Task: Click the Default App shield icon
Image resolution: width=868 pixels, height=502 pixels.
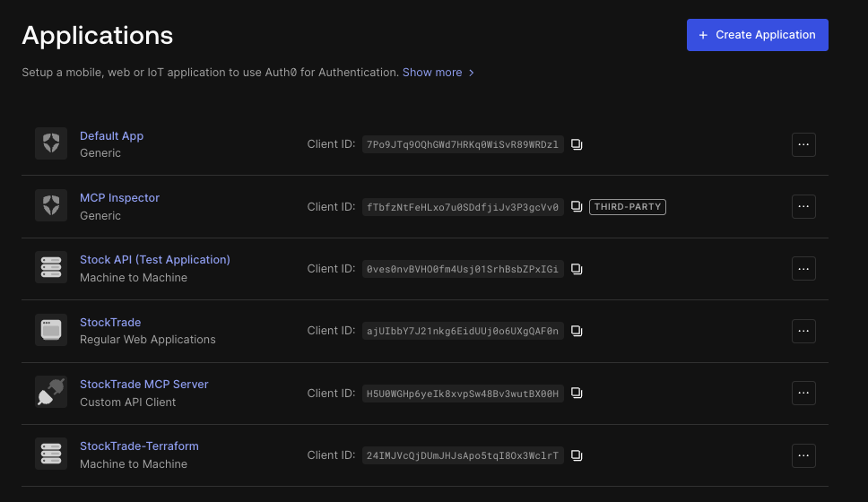Action: coord(51,143)
